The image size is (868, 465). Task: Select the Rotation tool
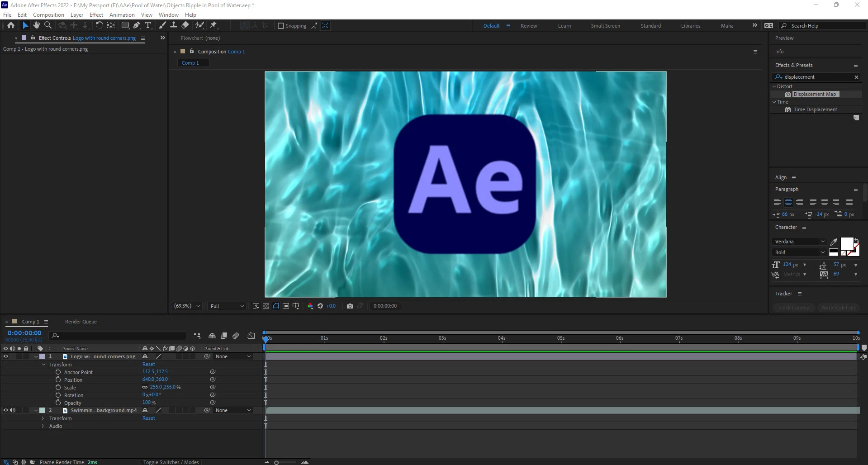[99, 26]
